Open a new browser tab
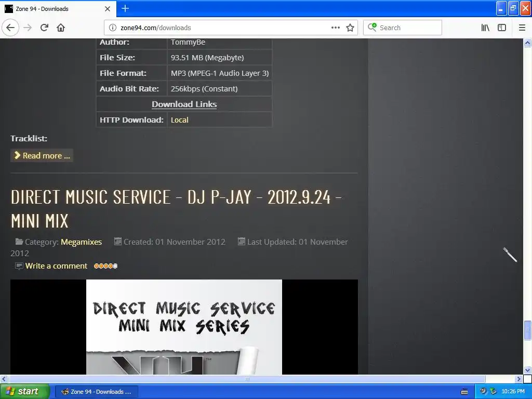 coord(125,8)
